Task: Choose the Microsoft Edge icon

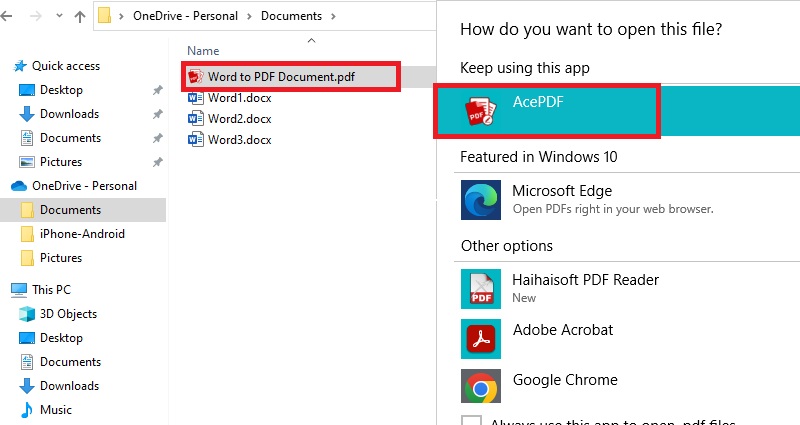Action: [481, 199]
